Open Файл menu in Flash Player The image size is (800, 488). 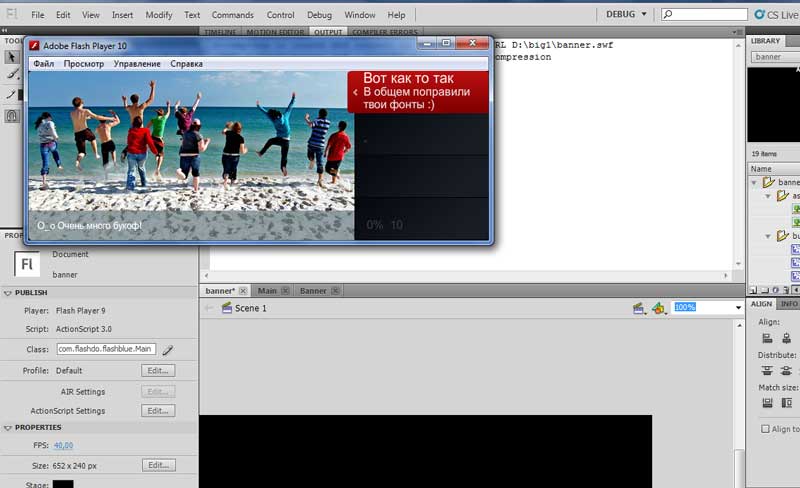44,64
